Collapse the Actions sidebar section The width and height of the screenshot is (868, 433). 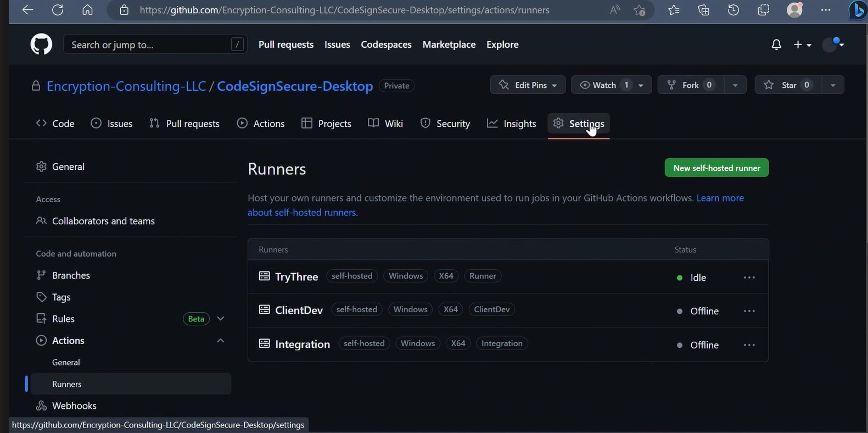[x=220, y=341]
